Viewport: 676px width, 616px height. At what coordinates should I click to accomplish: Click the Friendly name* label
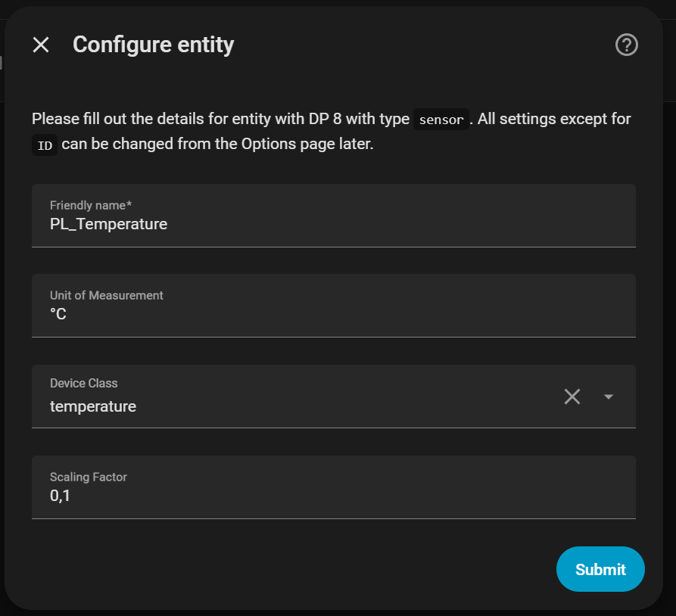tap(91, 205)
